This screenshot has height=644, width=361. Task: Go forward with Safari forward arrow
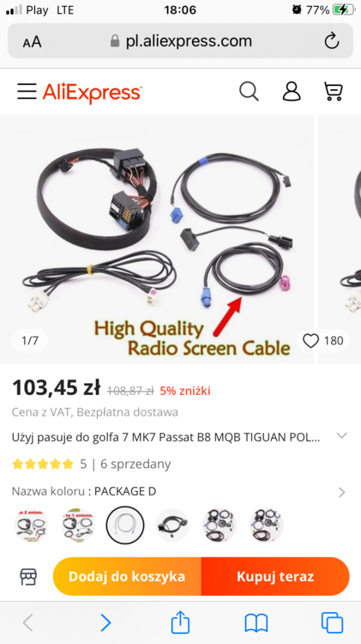click(105, 623)
